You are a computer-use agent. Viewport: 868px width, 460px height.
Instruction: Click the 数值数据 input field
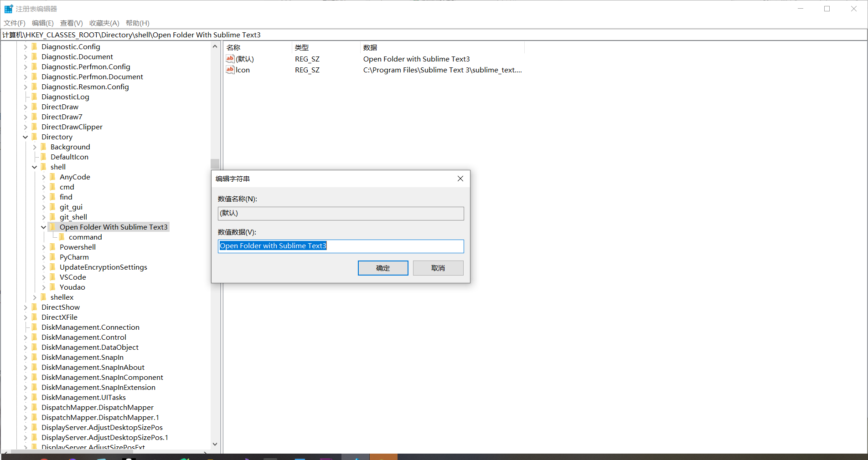click(x=341, y=246)
